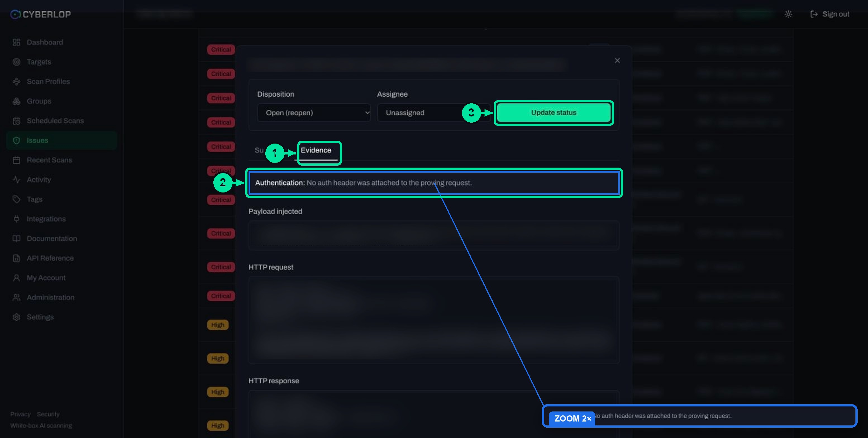Click the Payload injected code box

(434, 235)
